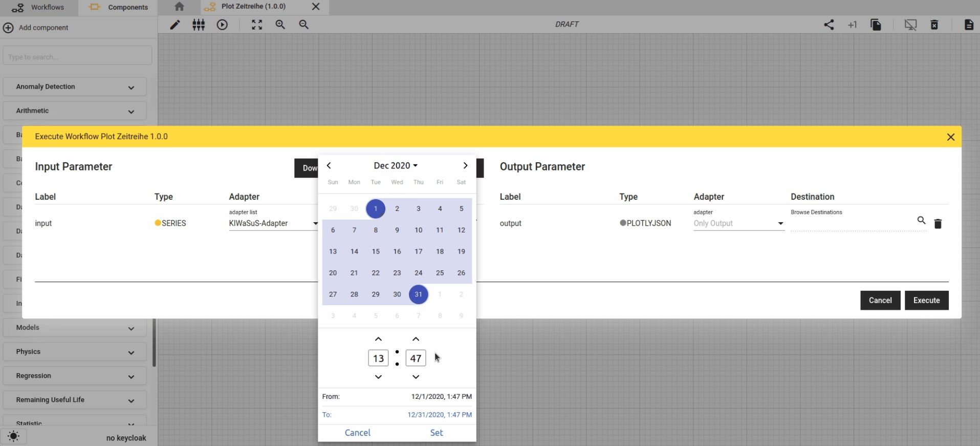
Task: Click the +1 new revision icon
Action: pos(852,25)
